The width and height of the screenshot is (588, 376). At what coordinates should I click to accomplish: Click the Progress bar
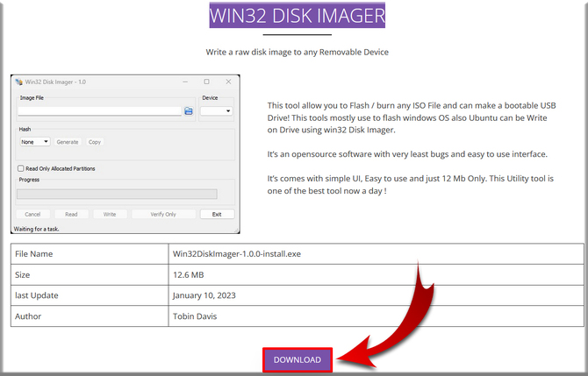(x=117, y=194)
